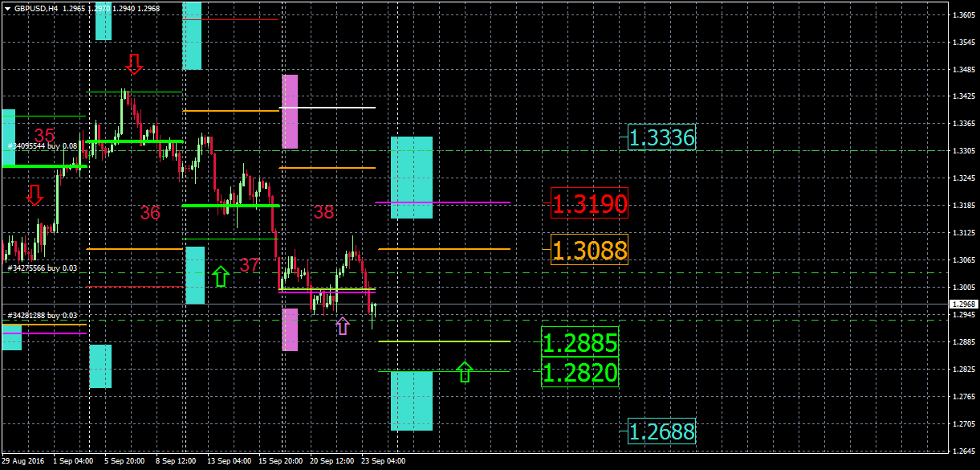Select the week number 36 label
Screen dimensions: 980x470
(x=150, y=213)
